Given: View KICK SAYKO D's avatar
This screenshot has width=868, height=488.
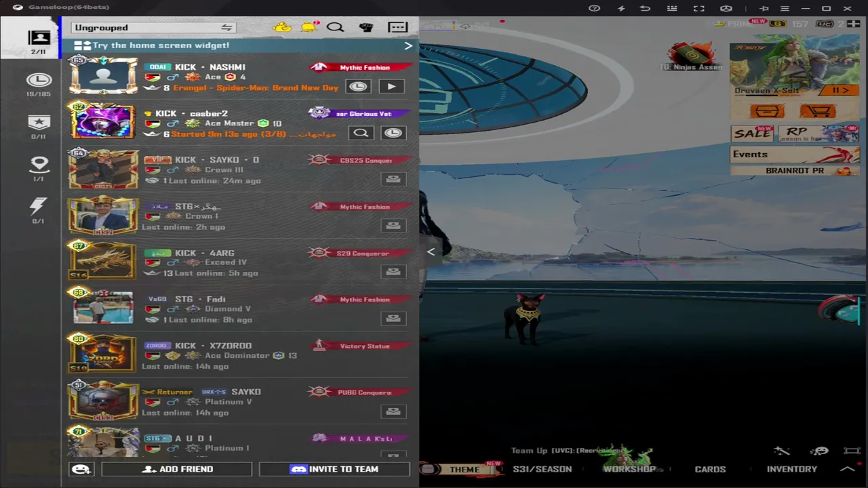Looking at the screenshot, I should (103, 168).
